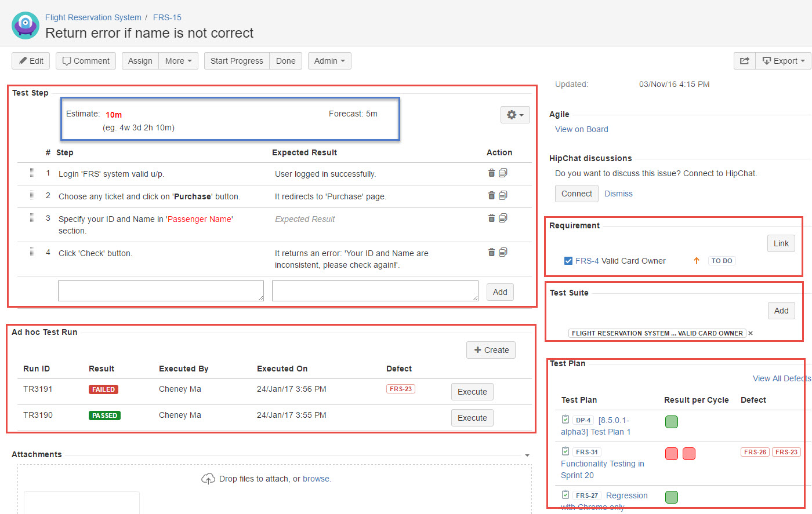Clone step 4 'Click Check button' via copy icon
The width and height of the screenshot is (812, 514).
tap(503, 252)
